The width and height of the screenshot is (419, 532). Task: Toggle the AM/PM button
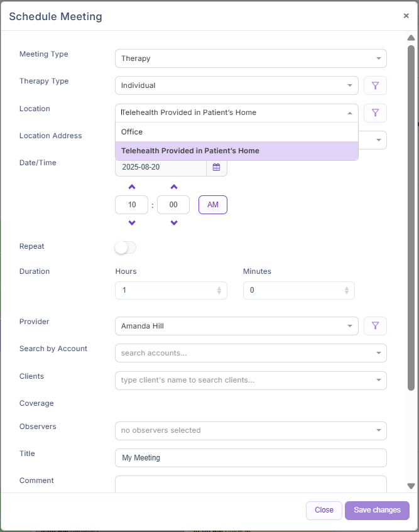point(213,205)
